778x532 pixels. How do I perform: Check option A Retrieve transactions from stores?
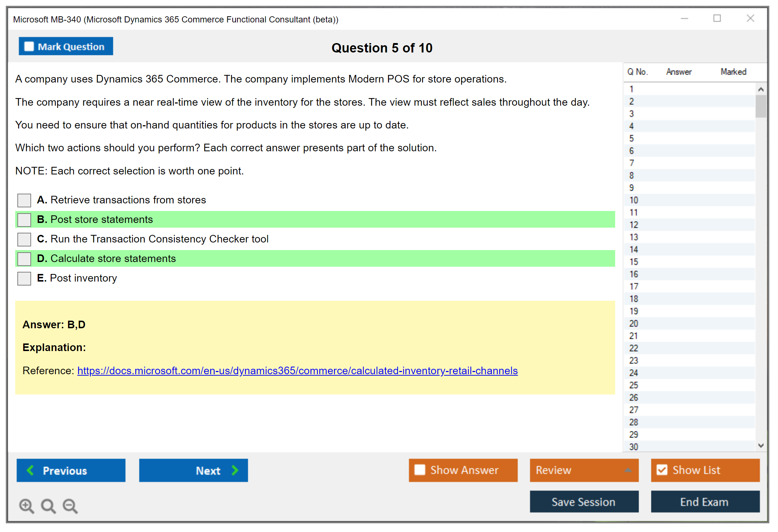click(x=24, y=200)
